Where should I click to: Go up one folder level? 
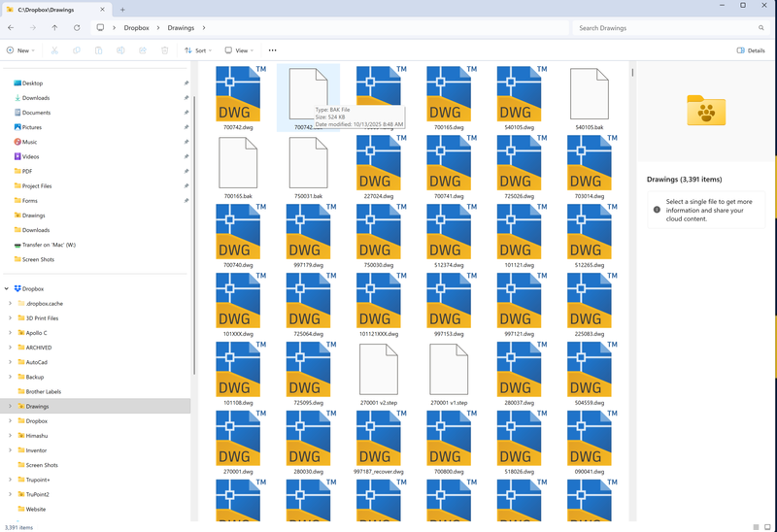click(54, 27)
